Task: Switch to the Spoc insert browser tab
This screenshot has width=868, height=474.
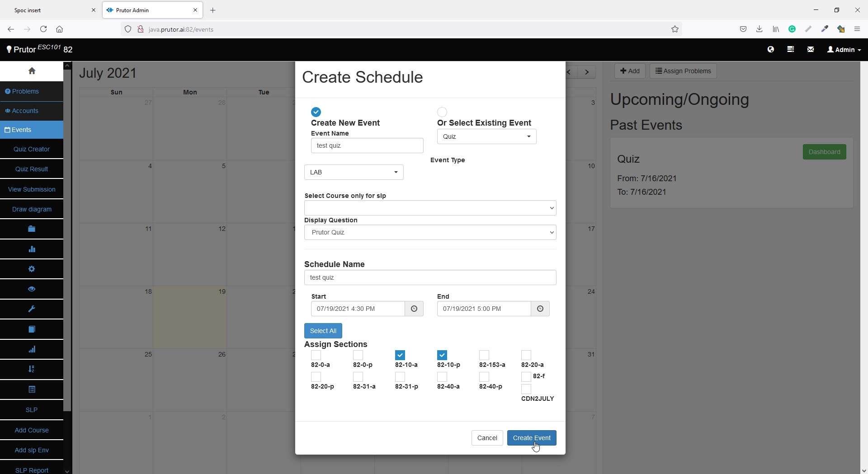Action: click(x=50, y=10)
